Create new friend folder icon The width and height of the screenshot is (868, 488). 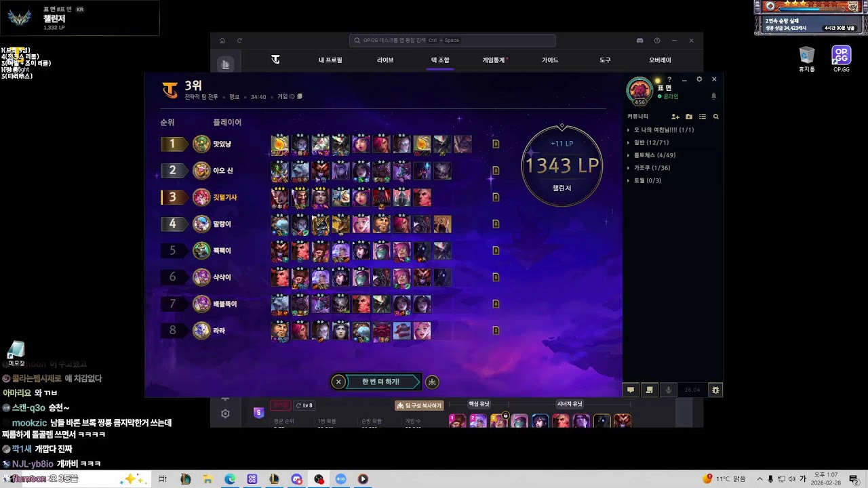[x=689, y=117]
